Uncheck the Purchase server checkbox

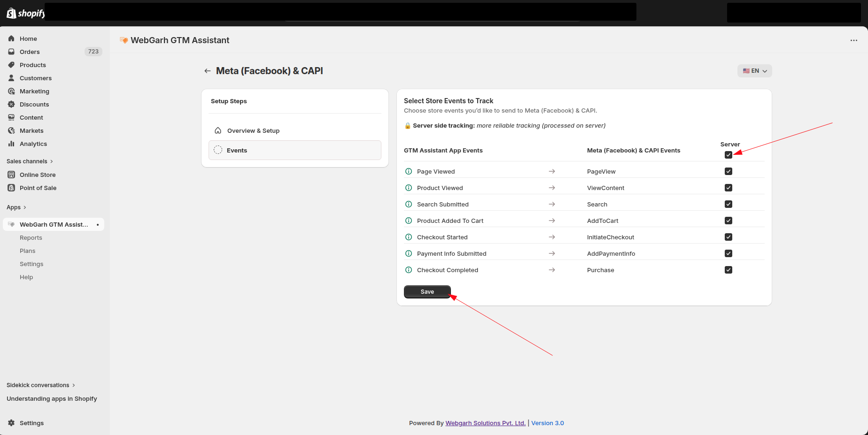coord(728,270)
